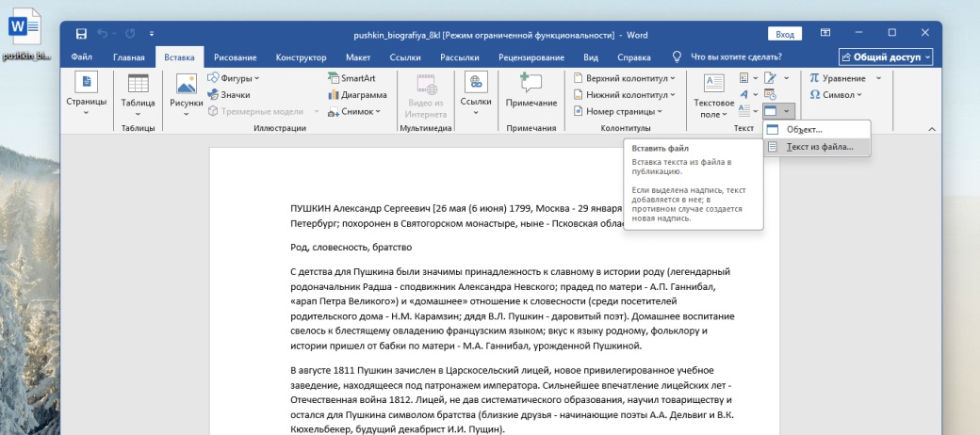
Task: Switch to the Файл tab
Action: click(82, 57)
